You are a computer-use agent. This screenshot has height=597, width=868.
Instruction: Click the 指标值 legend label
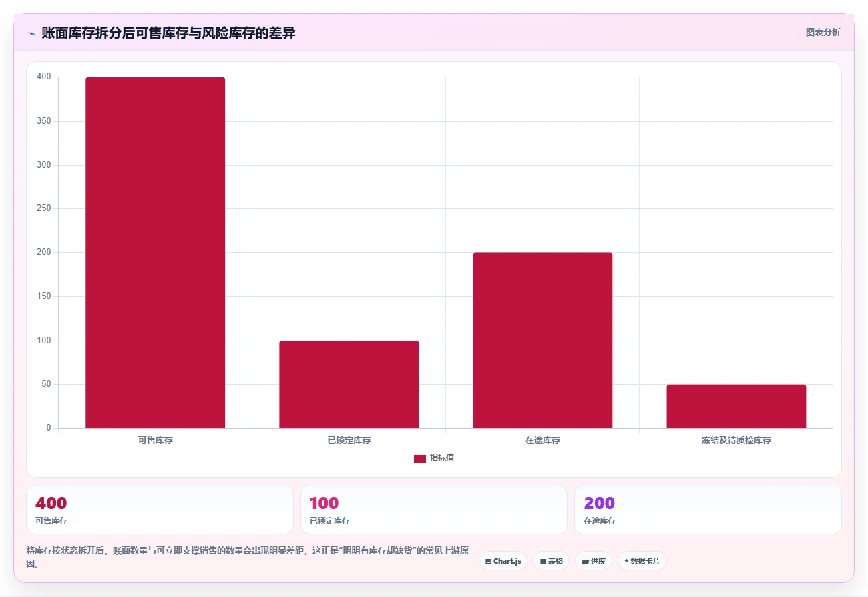pos(442,458)
